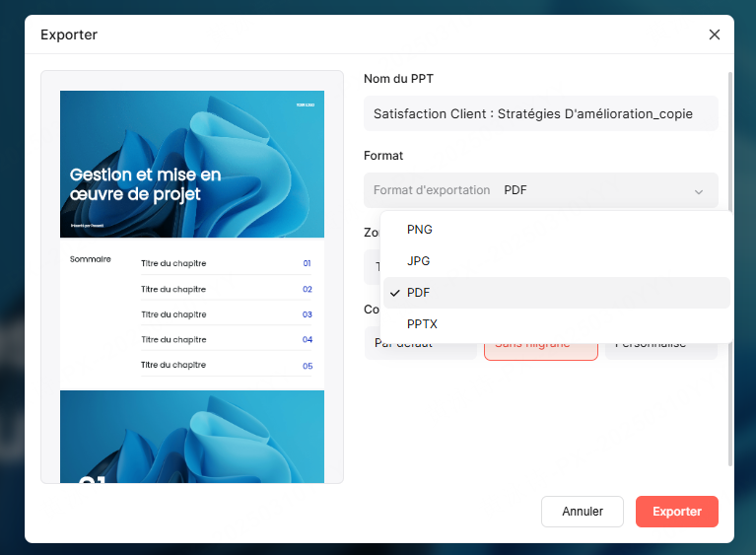
Task: Focus the Nom du PPT text field
Action: click(540, 113)
